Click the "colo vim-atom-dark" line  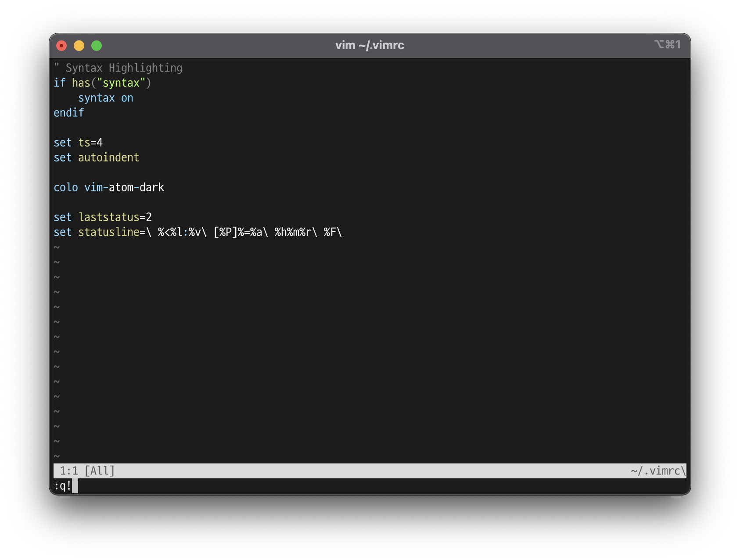[109, 187]
